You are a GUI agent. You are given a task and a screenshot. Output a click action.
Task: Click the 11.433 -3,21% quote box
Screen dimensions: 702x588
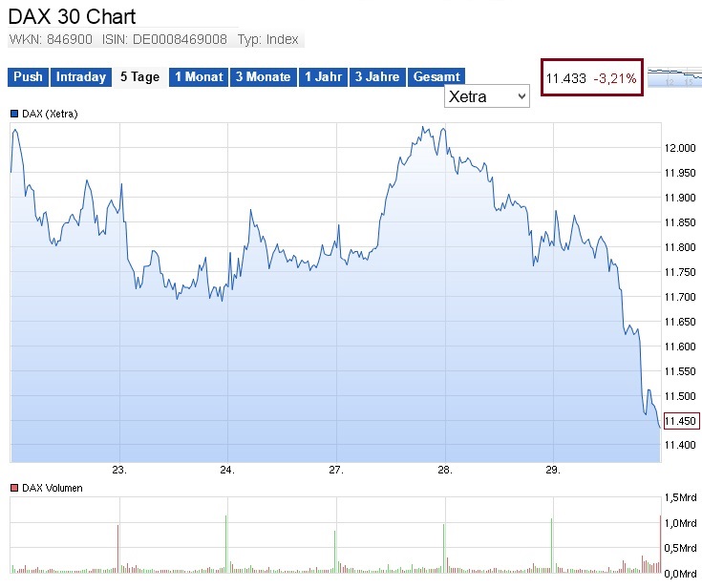(x=591, y=78)
